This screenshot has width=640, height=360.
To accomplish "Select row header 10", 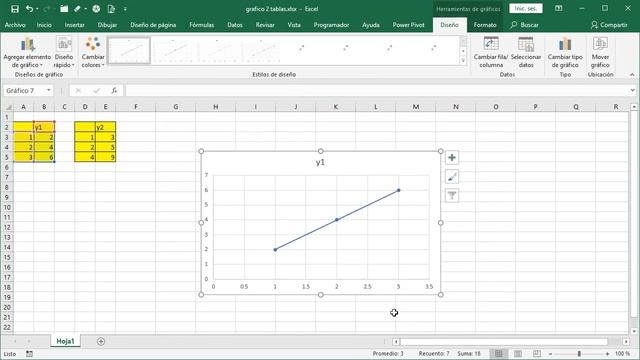I will pyautogui.click(x=7, y=207).
